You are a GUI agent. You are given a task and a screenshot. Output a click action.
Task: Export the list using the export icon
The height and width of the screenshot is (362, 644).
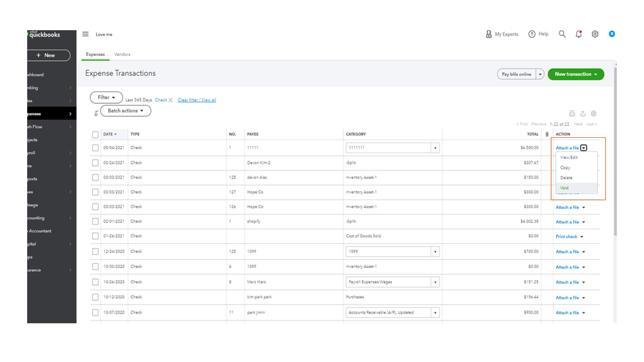[x=583, y=113]
